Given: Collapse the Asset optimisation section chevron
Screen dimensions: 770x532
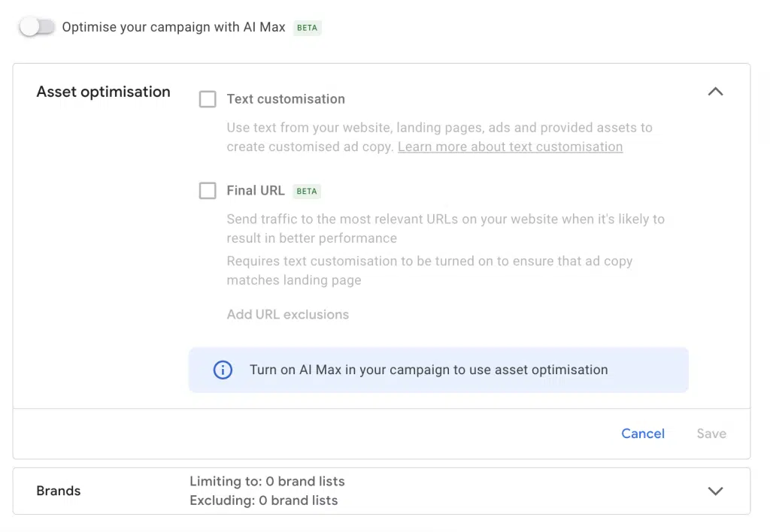Looking at the screenshot, I should [716, 91].
